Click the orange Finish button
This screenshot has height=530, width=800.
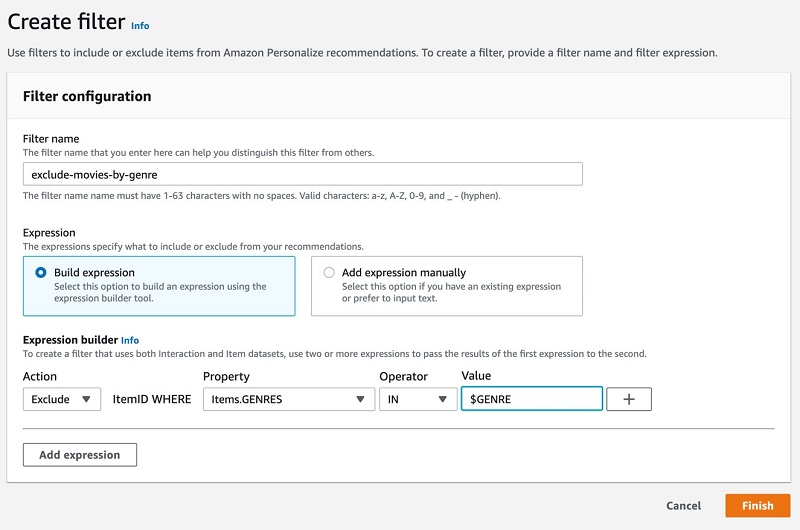pos(757,505)
